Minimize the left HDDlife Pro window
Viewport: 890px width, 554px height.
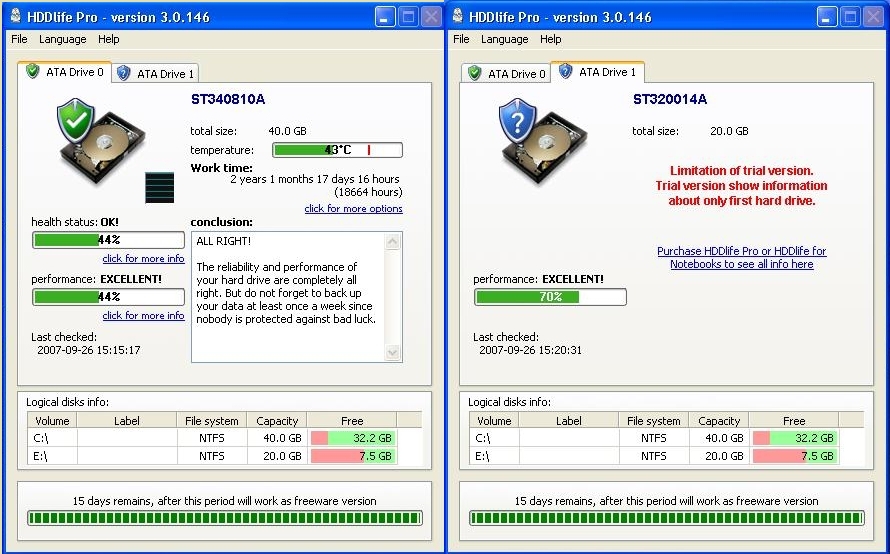384,17
